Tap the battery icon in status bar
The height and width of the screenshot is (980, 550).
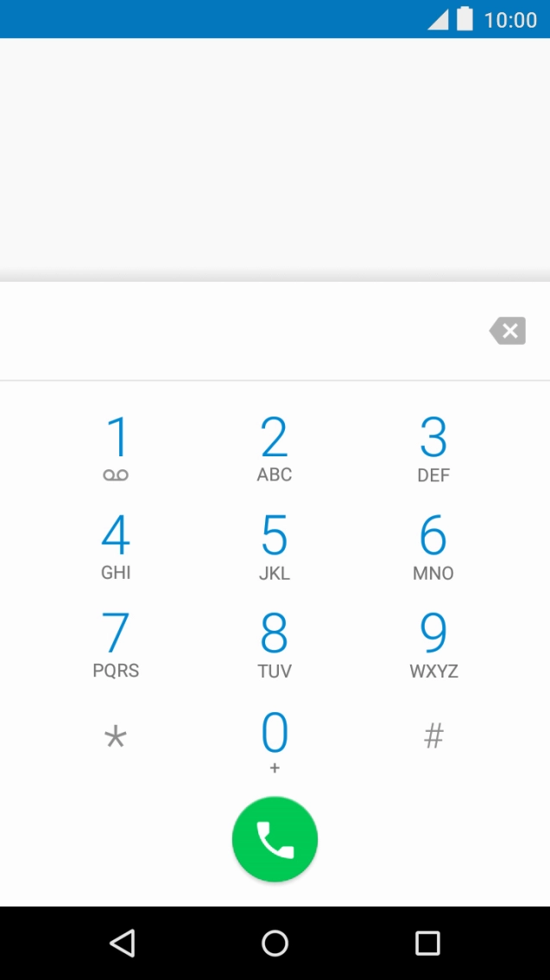tap(465, 19)
